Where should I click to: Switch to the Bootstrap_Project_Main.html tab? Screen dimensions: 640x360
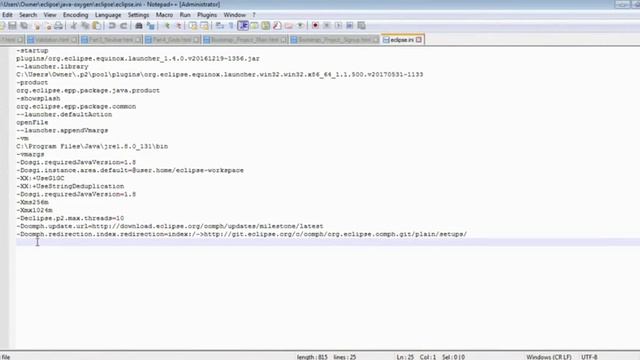[245, 40]
